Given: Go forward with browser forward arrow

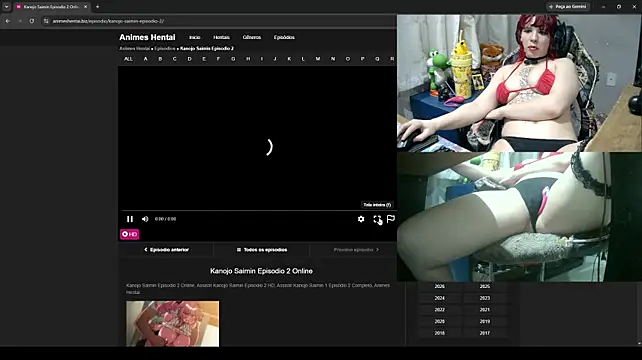Looking at the screenshot, I should pos(20,21).
